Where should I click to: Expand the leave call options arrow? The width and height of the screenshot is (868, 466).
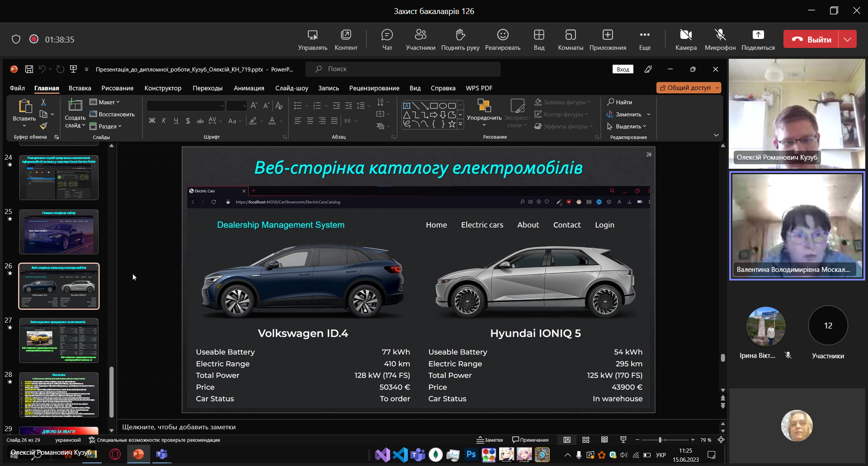848,39
